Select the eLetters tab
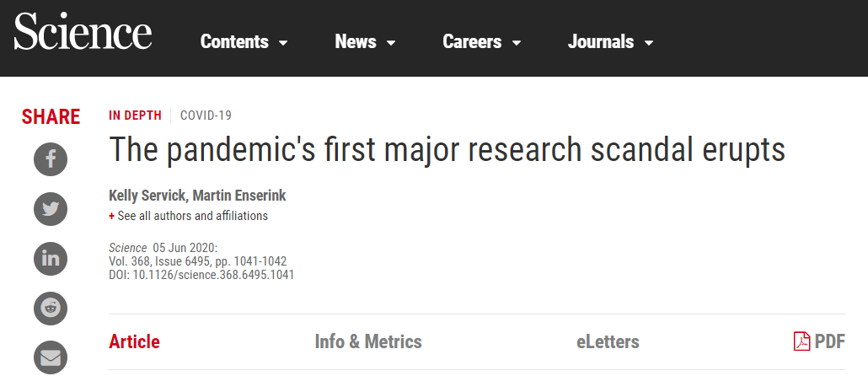Viewport: 868px width, 376px height. 608,341
